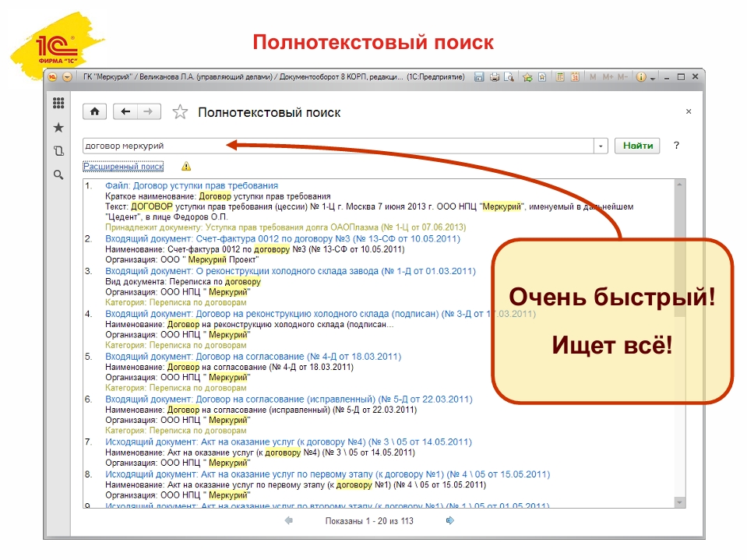Viewport: 747px width, 560px height.
Task: Open the main menu orange dropdown button
Action: click(66, 77)
